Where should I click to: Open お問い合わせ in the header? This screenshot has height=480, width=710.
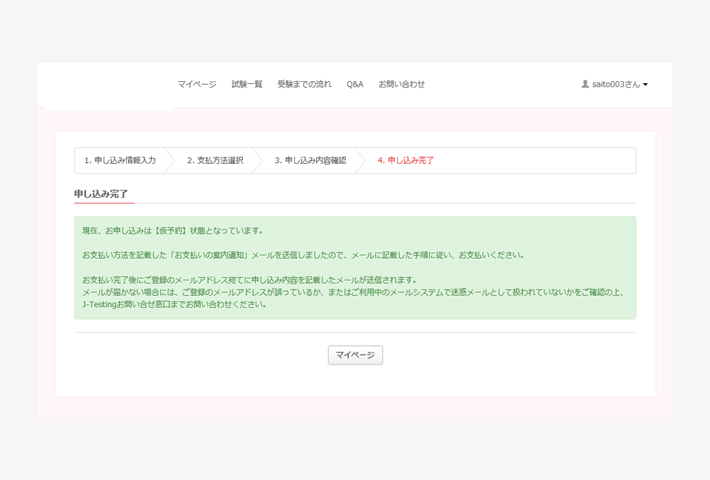[402, 84]
